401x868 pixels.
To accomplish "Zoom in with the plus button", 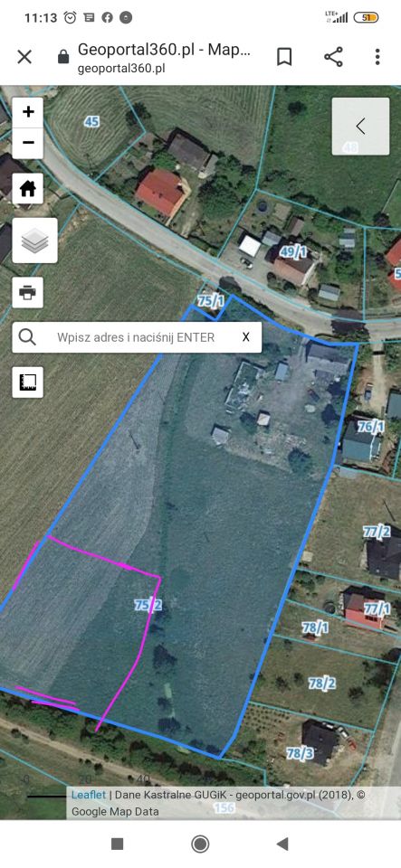I will click(28, 112).
